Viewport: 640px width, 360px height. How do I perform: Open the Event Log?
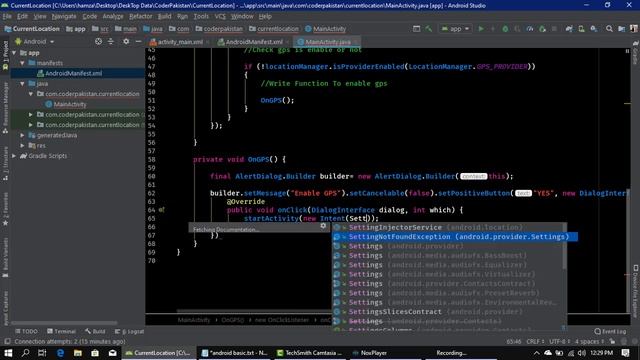pos(610,331)
